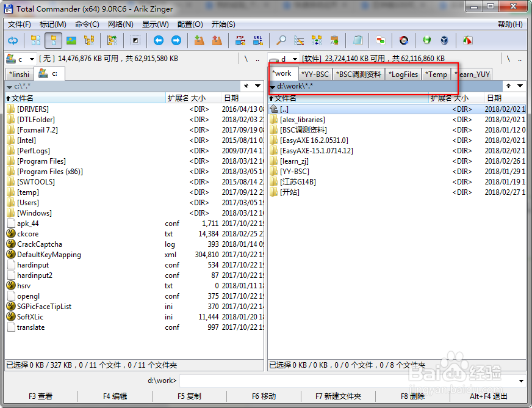The image size is (532, 408).
Task: Switch to the *Temp tab
Action: (436, 75)
